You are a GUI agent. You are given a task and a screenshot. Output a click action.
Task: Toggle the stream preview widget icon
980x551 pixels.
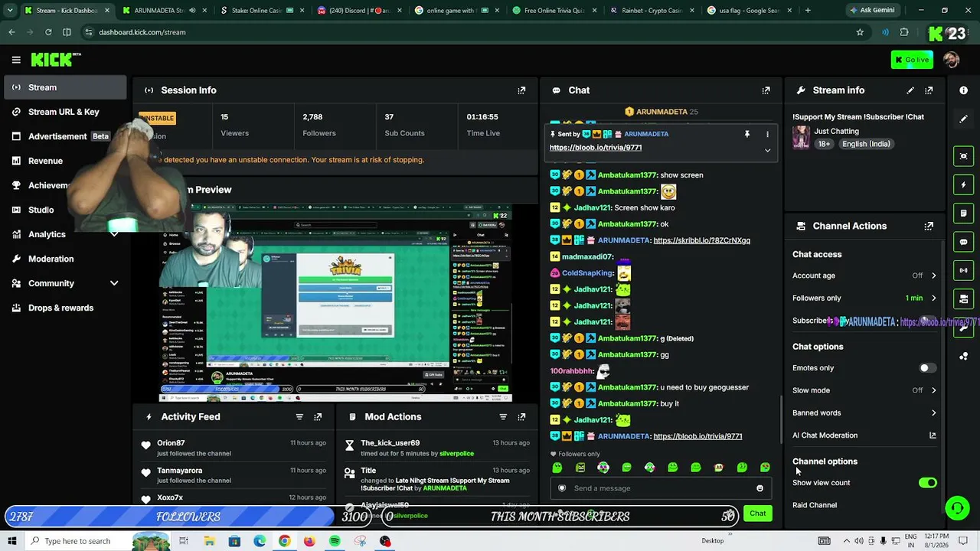click(x=963, y=156)
